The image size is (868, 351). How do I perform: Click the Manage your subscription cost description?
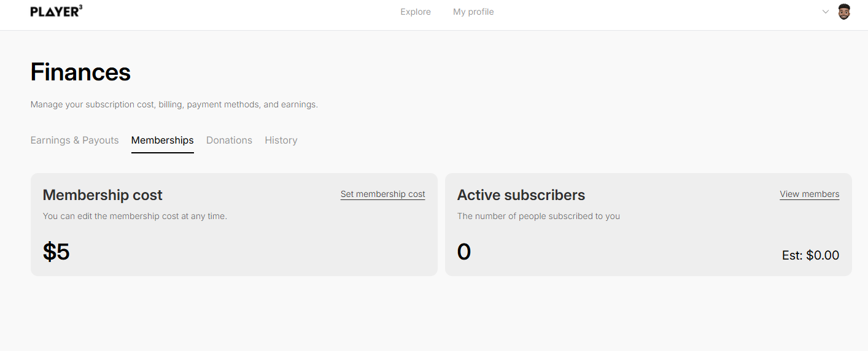174,104
